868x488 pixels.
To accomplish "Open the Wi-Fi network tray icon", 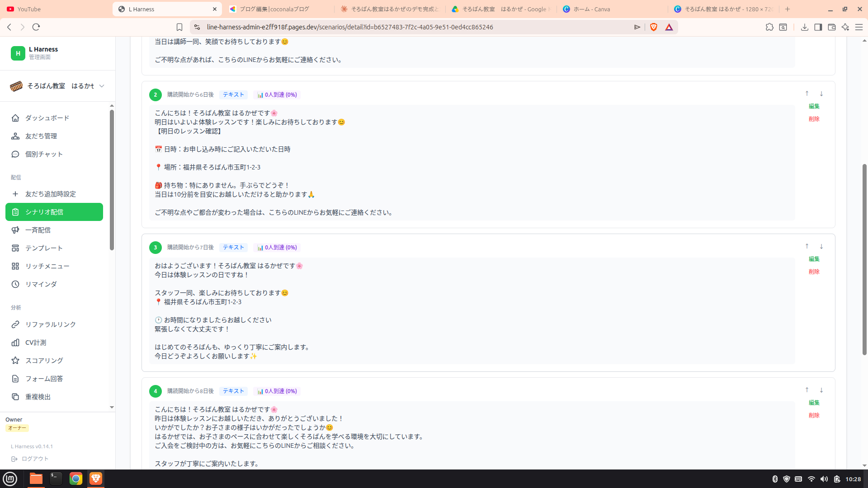I will 811,479.
